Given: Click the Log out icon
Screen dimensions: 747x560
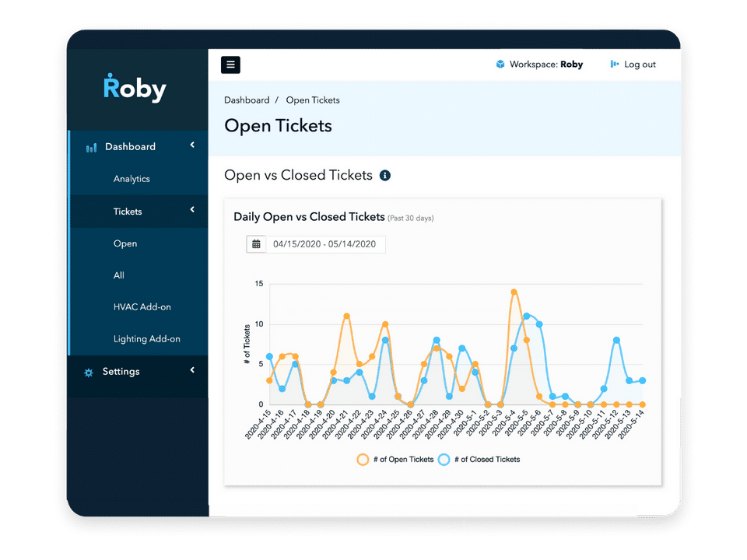Looking at the screenshot, I should coord(615,65).
